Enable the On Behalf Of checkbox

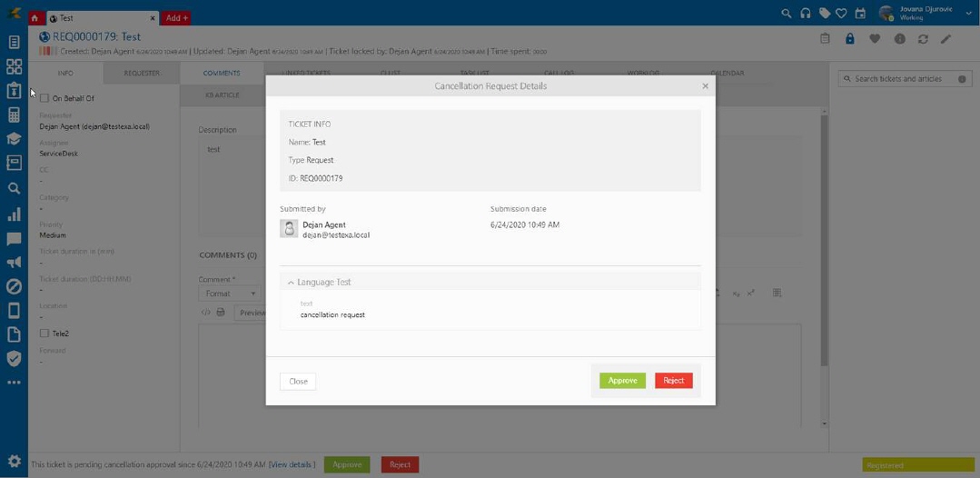pyautogui.click(x=45, y=98)
